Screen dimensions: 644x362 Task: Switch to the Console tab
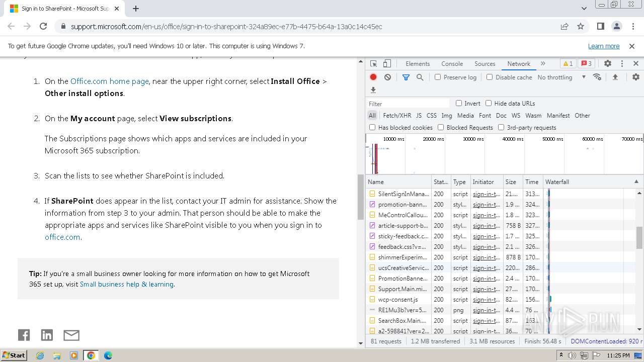tap(452, 64)
